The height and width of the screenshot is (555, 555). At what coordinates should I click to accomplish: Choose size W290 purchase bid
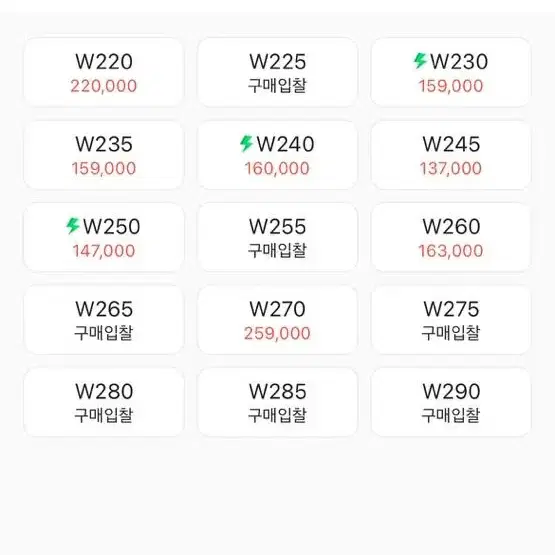point(451,402)
